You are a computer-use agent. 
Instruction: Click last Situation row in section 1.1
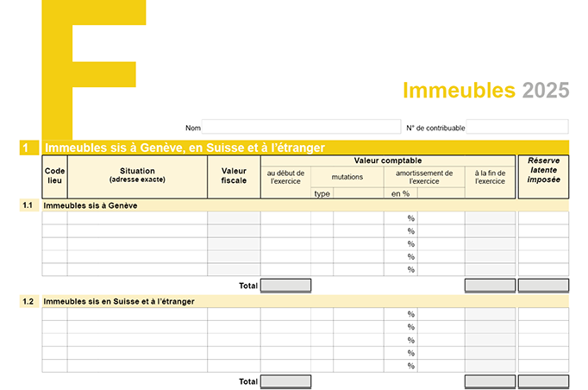[x=137, y=269]
